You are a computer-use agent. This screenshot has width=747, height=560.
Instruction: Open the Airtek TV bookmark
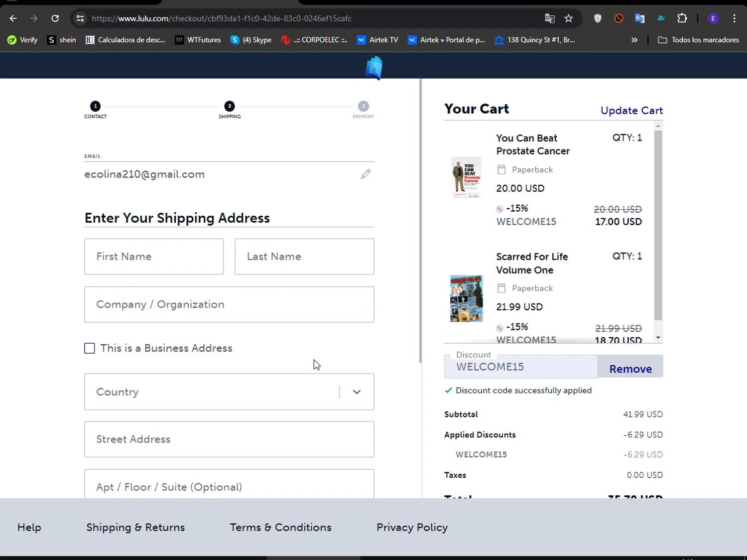(377, 40)
